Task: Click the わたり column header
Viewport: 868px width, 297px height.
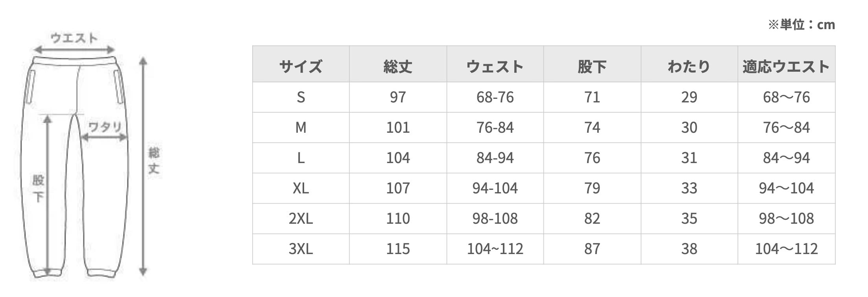Action: 689,66
